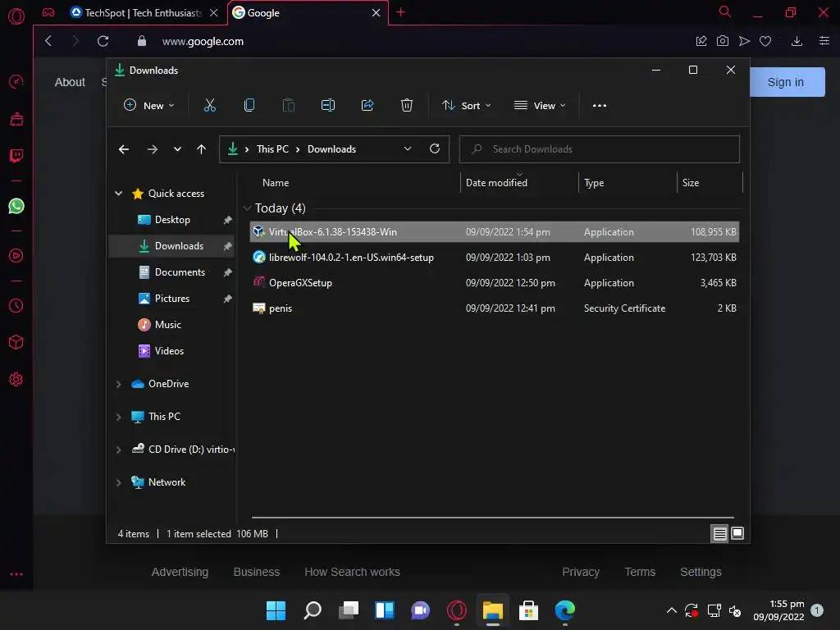The height and width of the screenshot is (630, 840).
Task: Click the Cut scissors icon in Explorer toolbar
Action: 209,106
